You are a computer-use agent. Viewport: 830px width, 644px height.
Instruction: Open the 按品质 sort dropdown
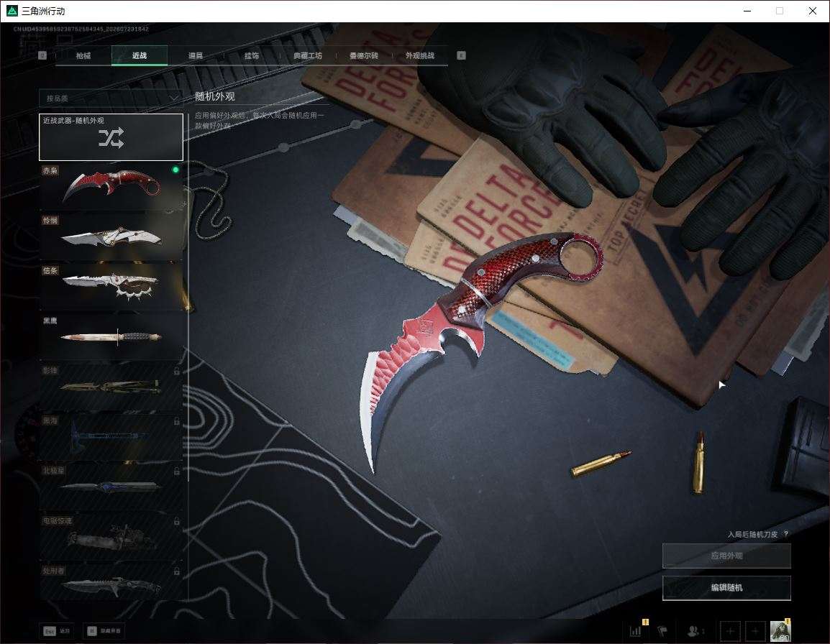(x=111, y=98)
